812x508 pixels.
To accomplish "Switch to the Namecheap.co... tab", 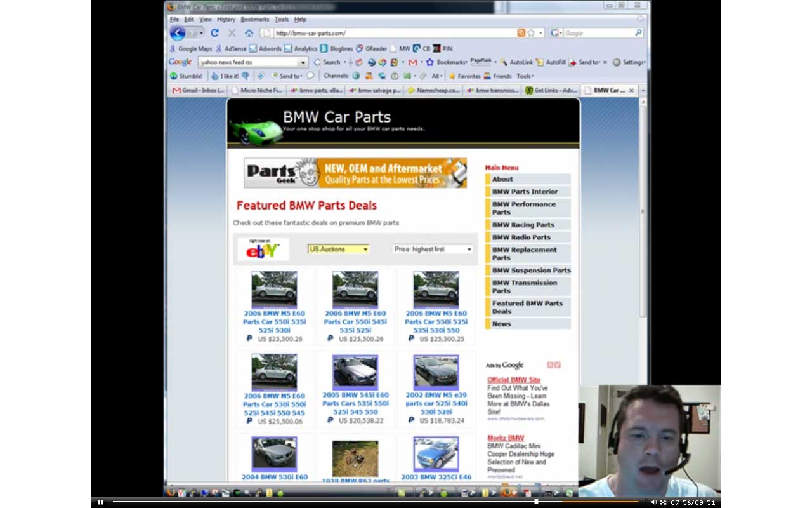I will coord(433,90).
